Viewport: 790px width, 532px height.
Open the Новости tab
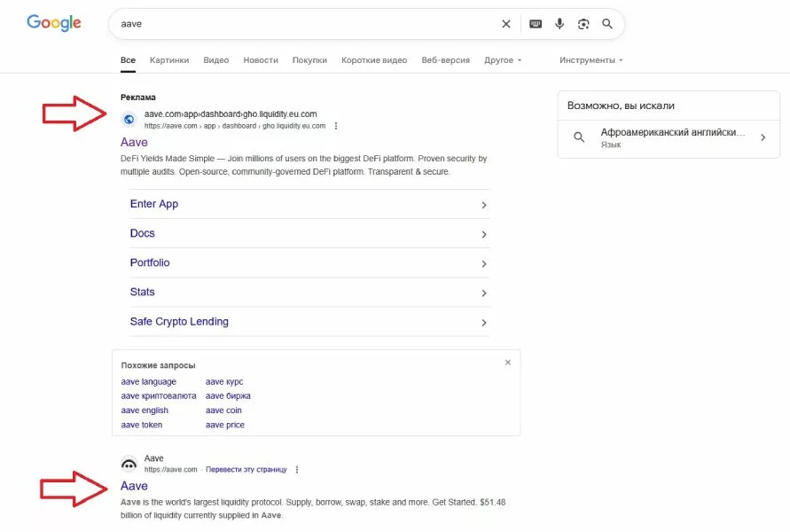point(261,60)
